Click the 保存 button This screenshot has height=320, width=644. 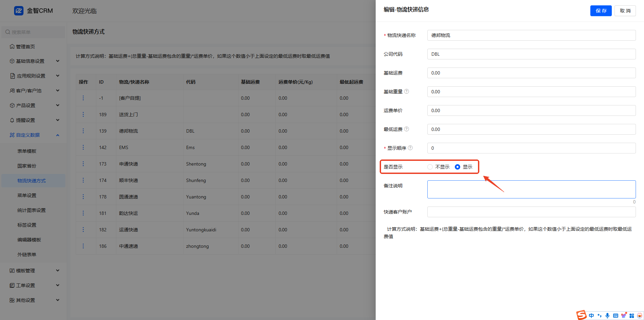pyautogui.click(x=601, y=11)
